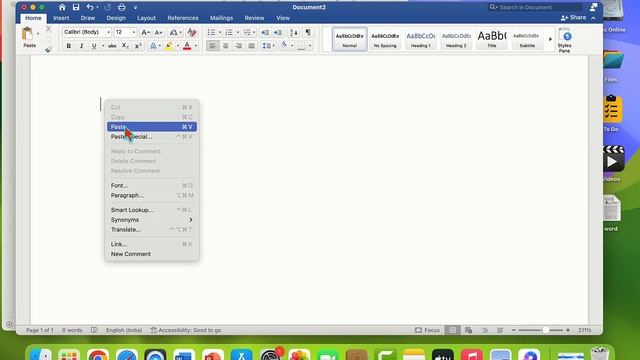Decrease paragraph indent

[x=264, y=32]
